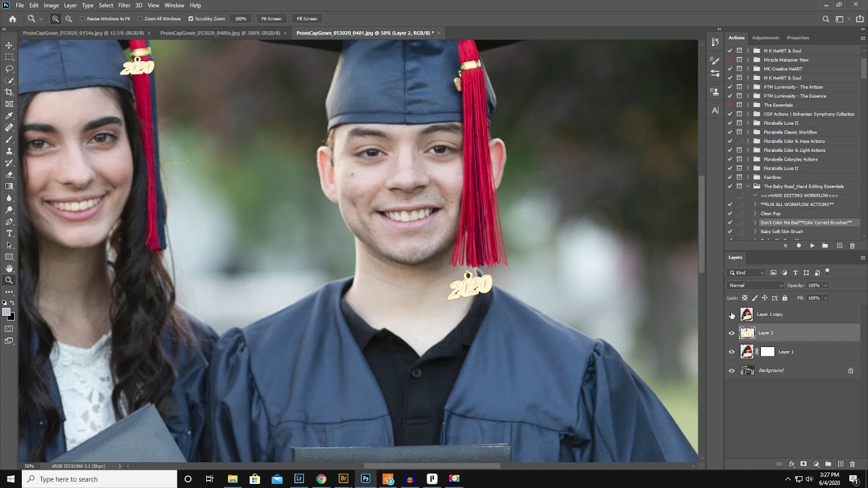
Task: Open the Opacity dropdown arrow
Action: (825, 285)
